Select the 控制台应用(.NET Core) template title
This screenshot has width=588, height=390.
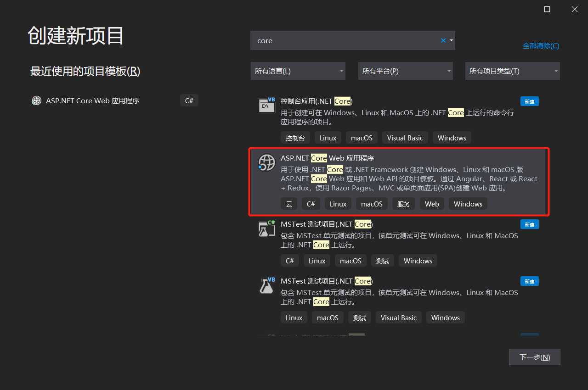[317, 101]
